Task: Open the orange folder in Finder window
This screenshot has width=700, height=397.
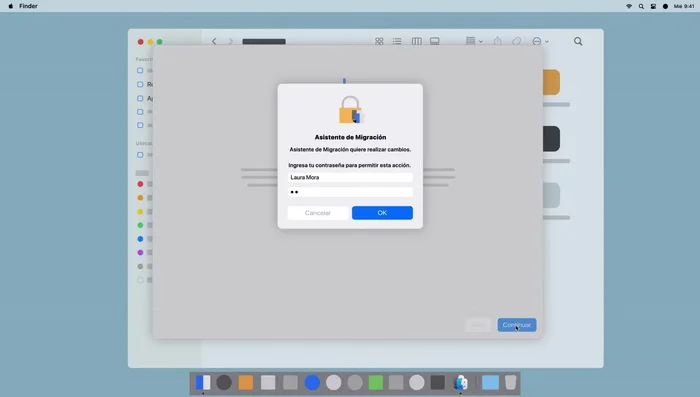Action: tap(552, 82)
